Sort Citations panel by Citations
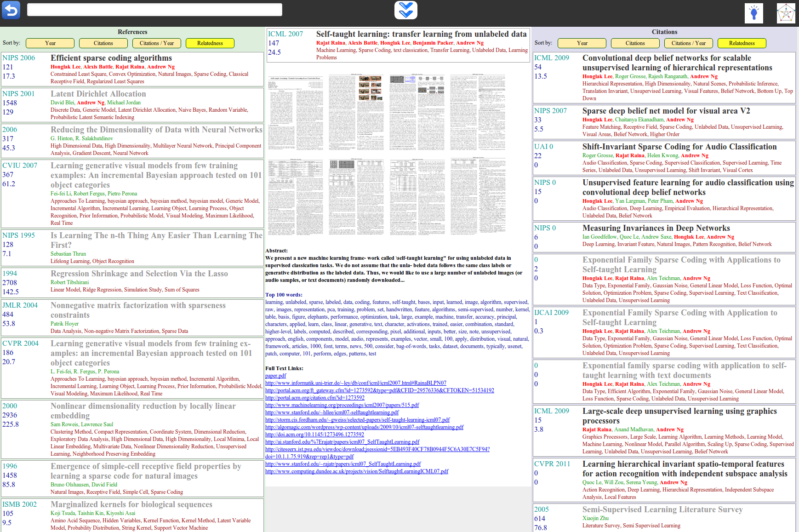The height and width of the screenshot is (532, 799). (x=635, y=43)
